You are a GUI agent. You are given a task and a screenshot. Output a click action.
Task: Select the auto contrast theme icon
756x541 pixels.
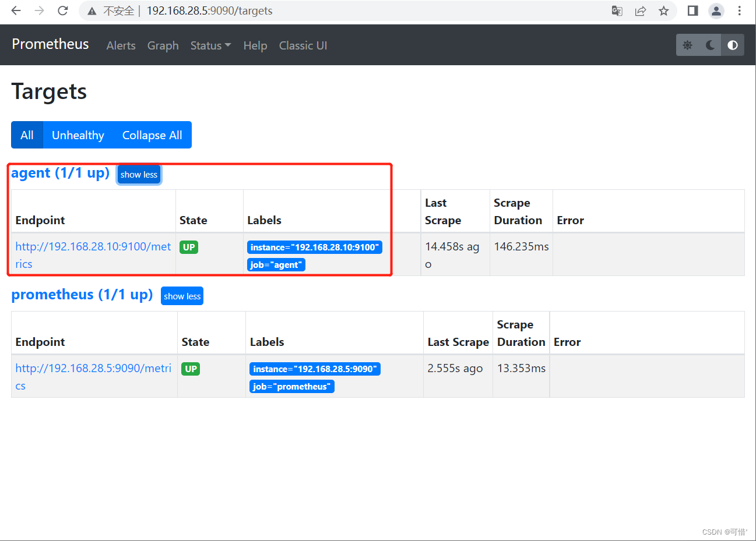coord(733,45)
